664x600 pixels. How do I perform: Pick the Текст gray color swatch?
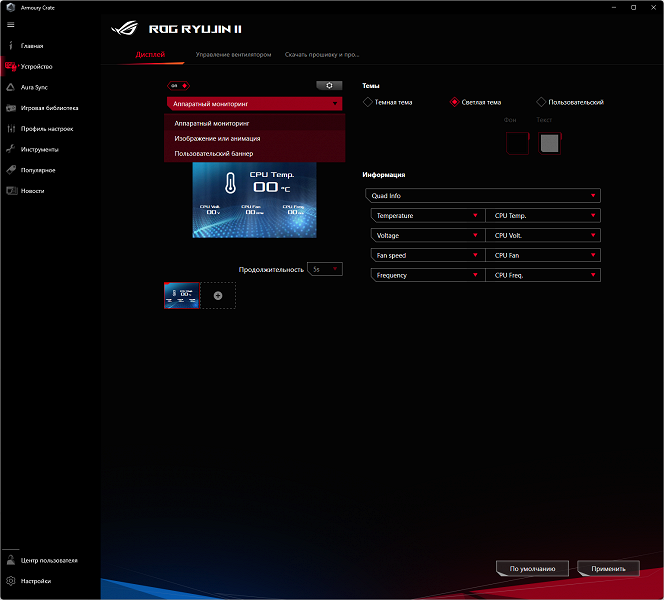click(x=550, y=143)
